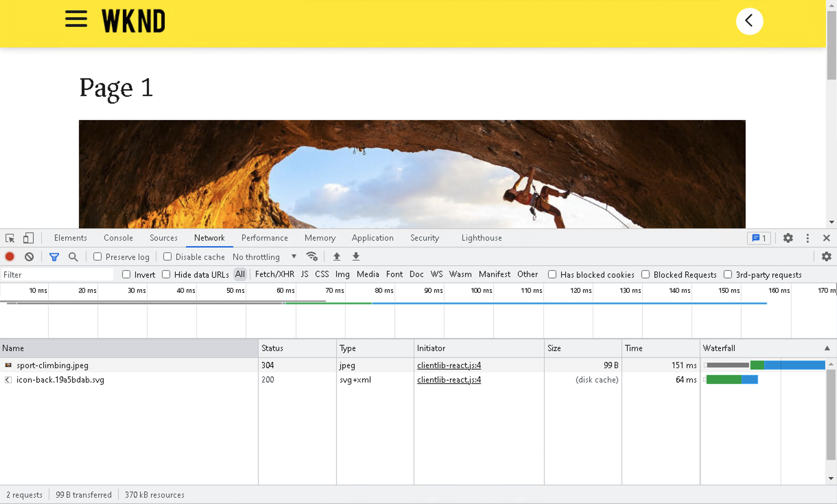Click the Waterfall column sort arrow
This screenshot has height=504, width=837.
pos(827,348)
